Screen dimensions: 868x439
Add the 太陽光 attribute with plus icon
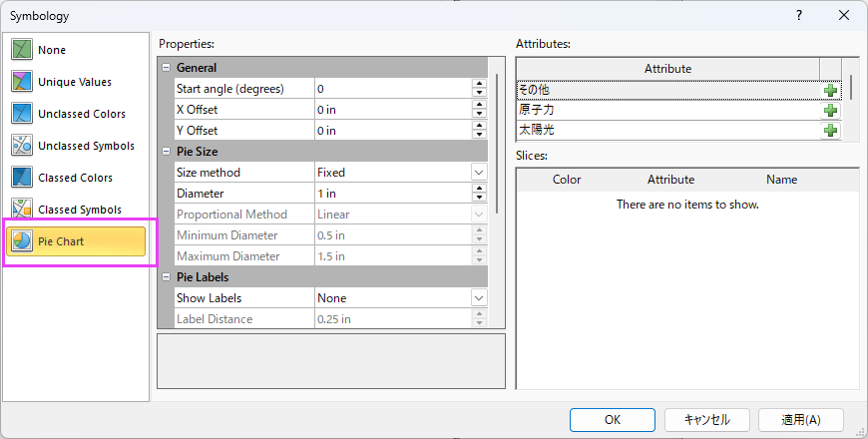830,131
